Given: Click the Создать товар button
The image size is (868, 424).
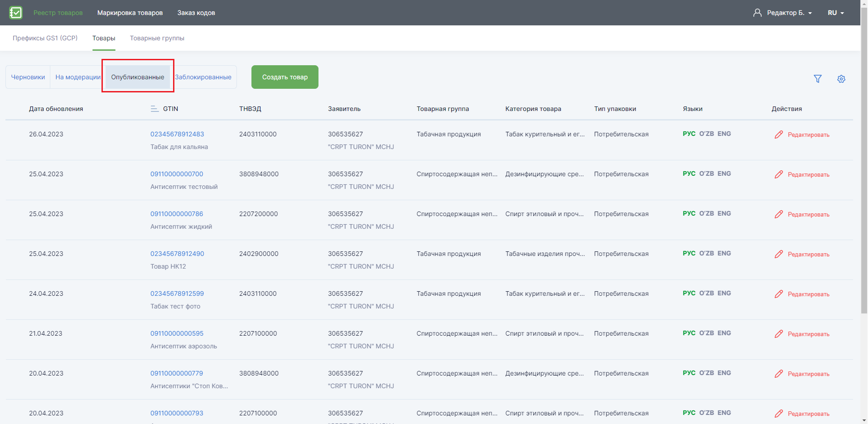Looking at the screenshot, I should (x=285, y=77).
